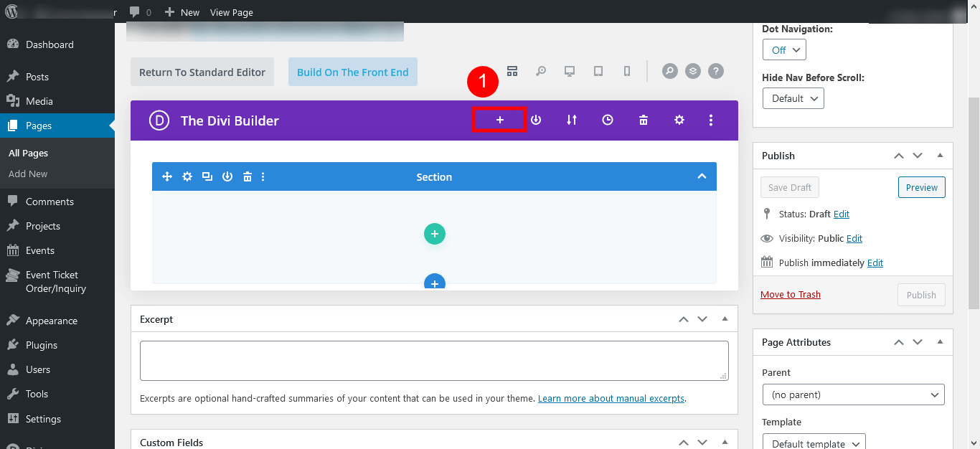
Task: Open Divi Builder three-dot more menu
Action: click(711, 120)
